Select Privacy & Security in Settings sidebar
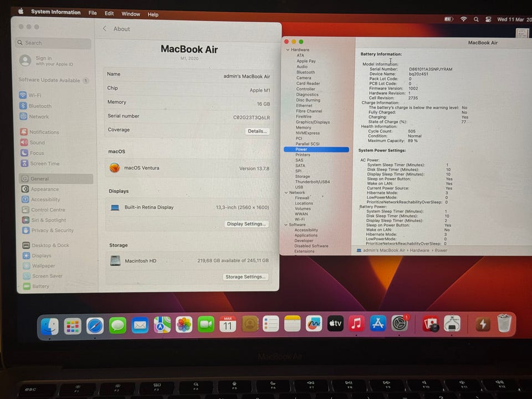The width and height of the screenshot is (532, 399). (x=48, y=231)
